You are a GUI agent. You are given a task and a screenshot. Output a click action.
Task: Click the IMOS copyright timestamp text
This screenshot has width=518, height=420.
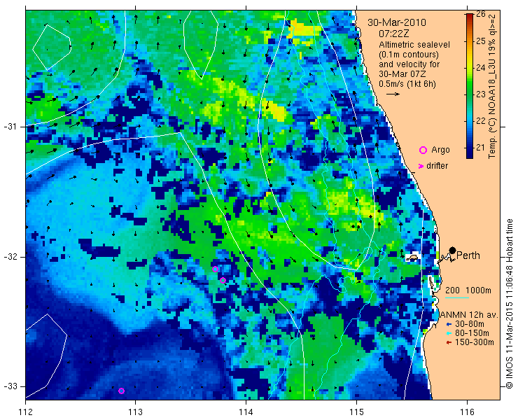510,303
